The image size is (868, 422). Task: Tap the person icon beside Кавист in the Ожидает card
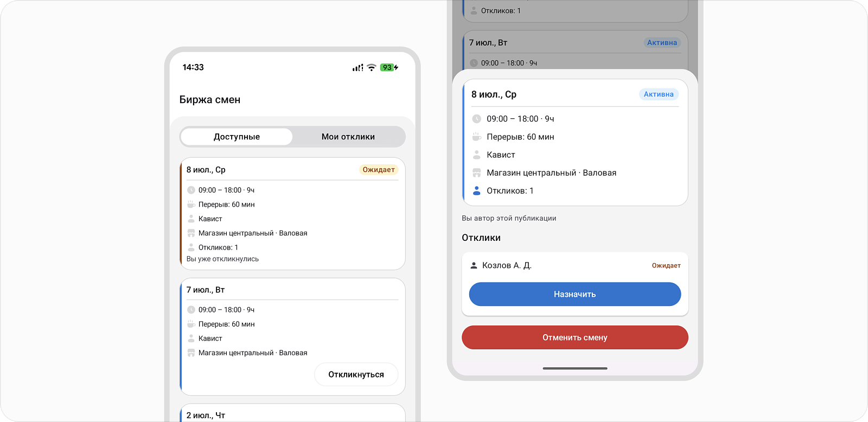pyautogui.click(x=191, y=219)
